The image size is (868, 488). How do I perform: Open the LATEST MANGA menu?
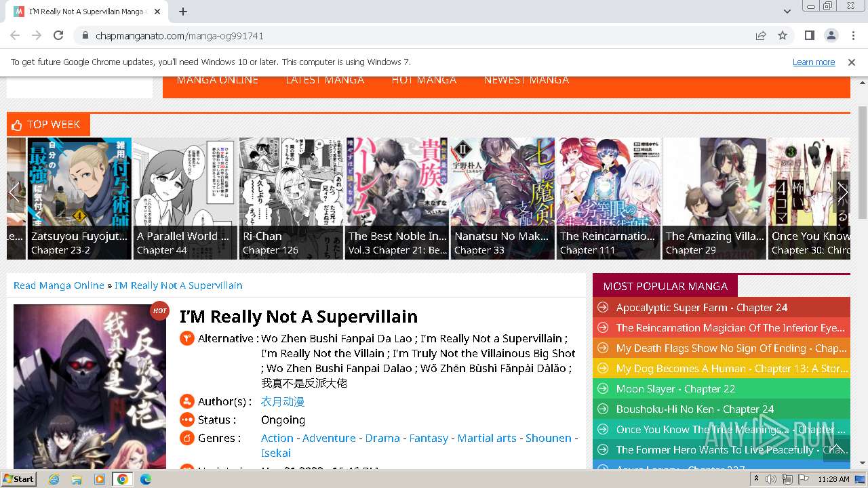325,80
